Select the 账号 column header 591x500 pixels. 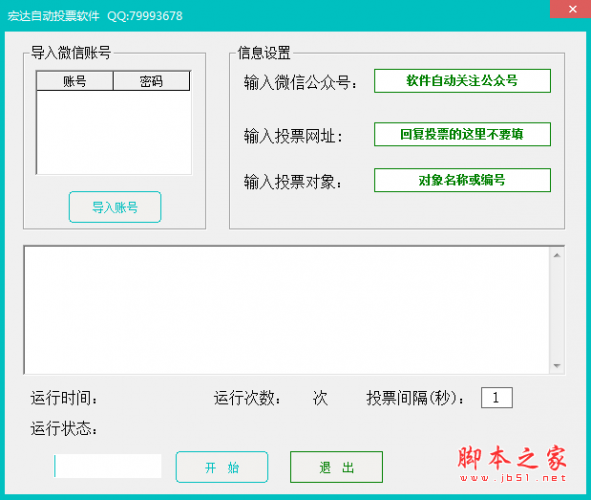(75, 81)
